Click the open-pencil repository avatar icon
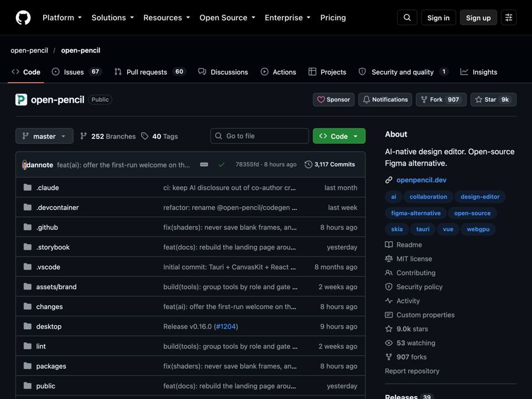The width and height of the screenshot is (532, 399). coord(21,100)
